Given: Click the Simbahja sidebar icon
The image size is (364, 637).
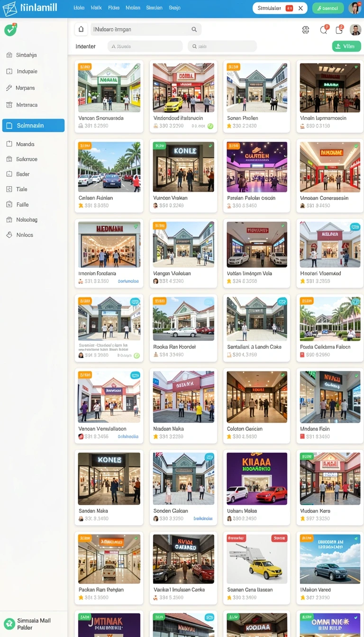Looking at the screenshot, I should point(9,55).
